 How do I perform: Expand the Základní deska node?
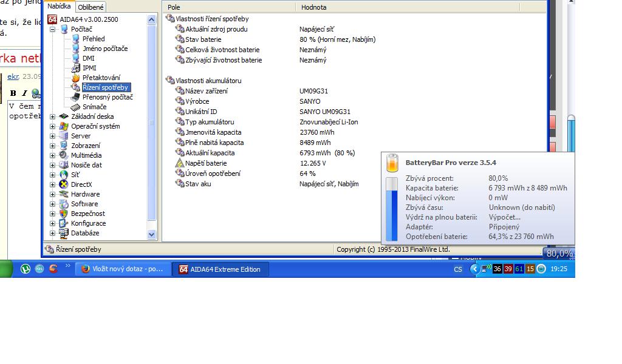pyautogui.click(x=52, y=116)
